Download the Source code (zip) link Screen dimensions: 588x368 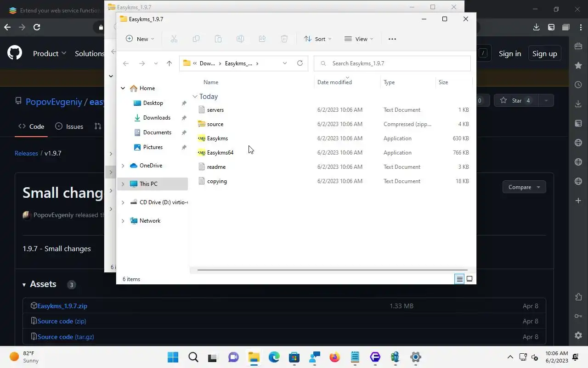(x=62, y=321)
